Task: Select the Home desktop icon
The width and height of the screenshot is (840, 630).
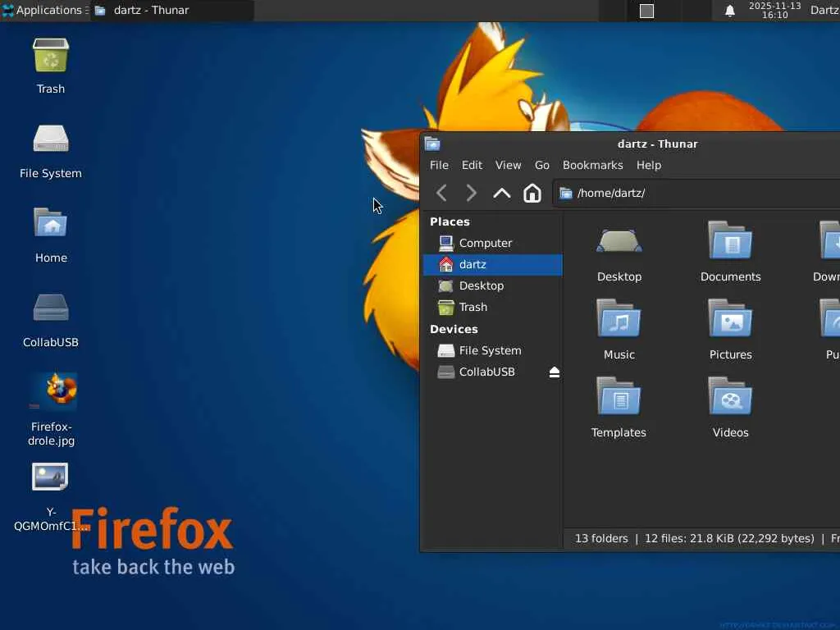Action: pyautogui.click(x=51, y=223)
